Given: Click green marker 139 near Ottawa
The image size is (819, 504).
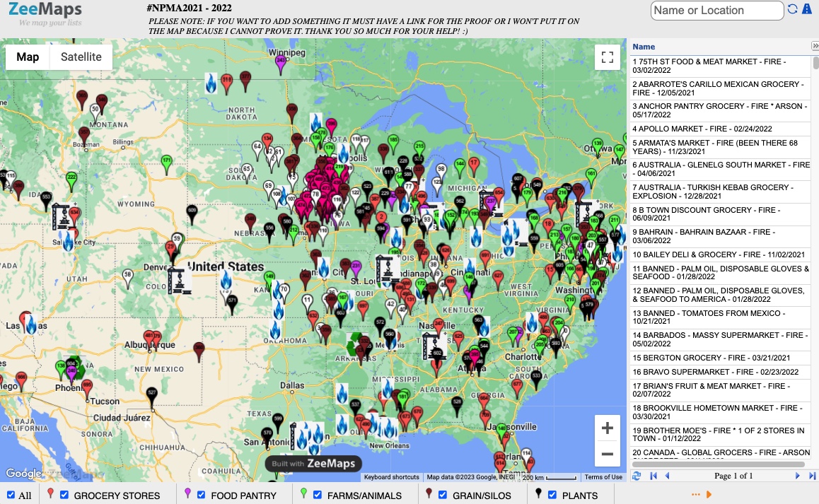Looking at the screenshot, I should tap(598, 147).
